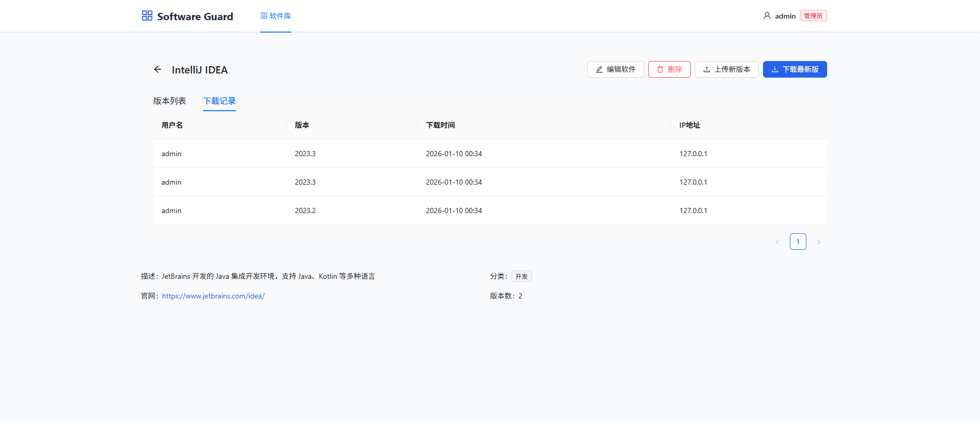Go to previous page in pagination
Viewport: 980px width, 421px height.
point(777,242)
